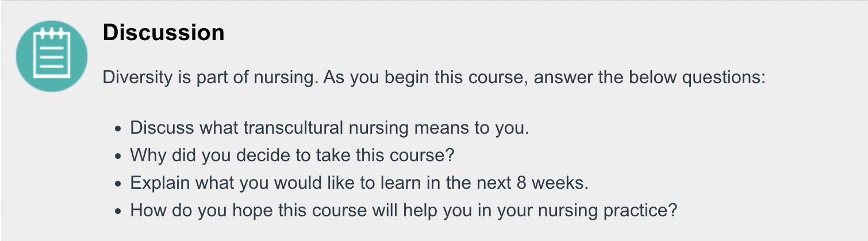Select the bold "Discussion" heading
The width and height of the screenshot is (868, 241).
tap(163, 33)
